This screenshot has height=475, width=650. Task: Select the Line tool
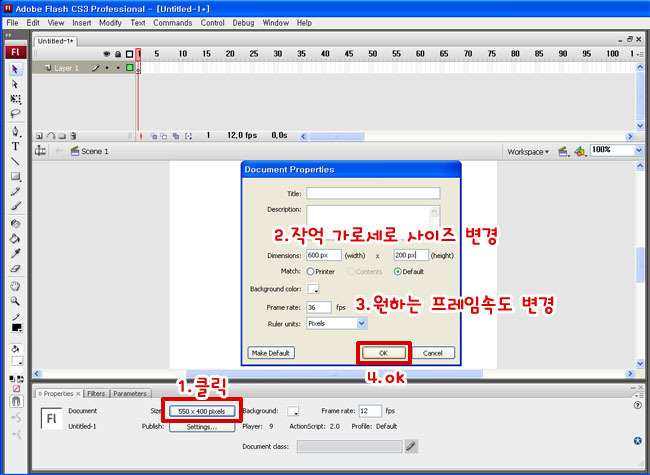[15, 161]
